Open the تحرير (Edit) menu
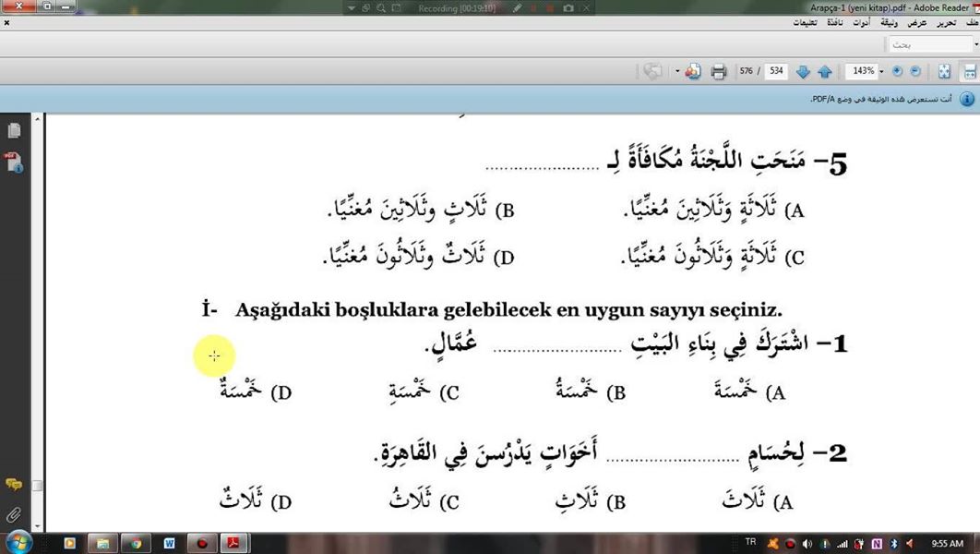The height and width of the screenshot is (554, 980). click(x=946, y=23)
